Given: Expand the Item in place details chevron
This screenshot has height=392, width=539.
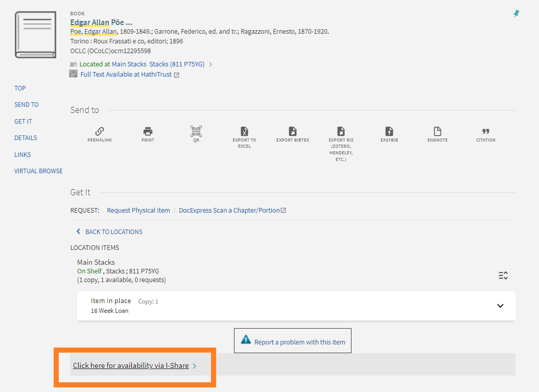Looking at the screenshot, I should [x=500, y=306].
